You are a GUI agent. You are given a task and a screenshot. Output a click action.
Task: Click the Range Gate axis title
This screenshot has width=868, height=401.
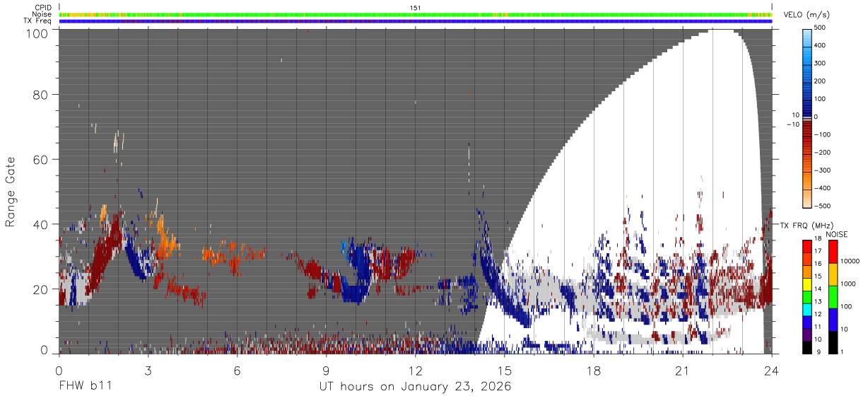point(11,192)
